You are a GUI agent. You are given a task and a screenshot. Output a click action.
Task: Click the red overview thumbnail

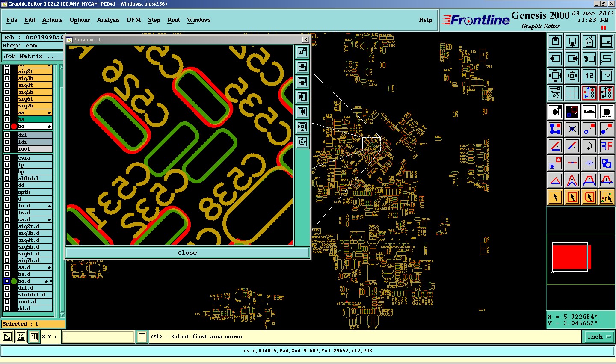click(572, 257)
